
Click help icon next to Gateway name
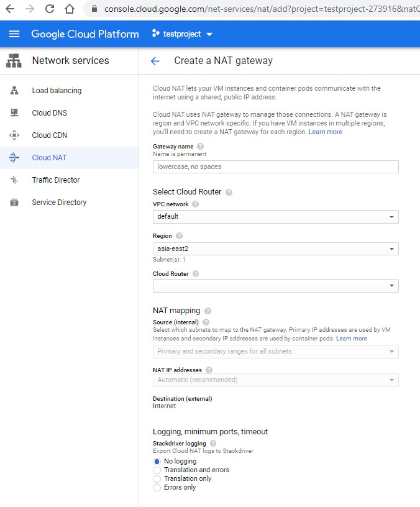point(200,146)
